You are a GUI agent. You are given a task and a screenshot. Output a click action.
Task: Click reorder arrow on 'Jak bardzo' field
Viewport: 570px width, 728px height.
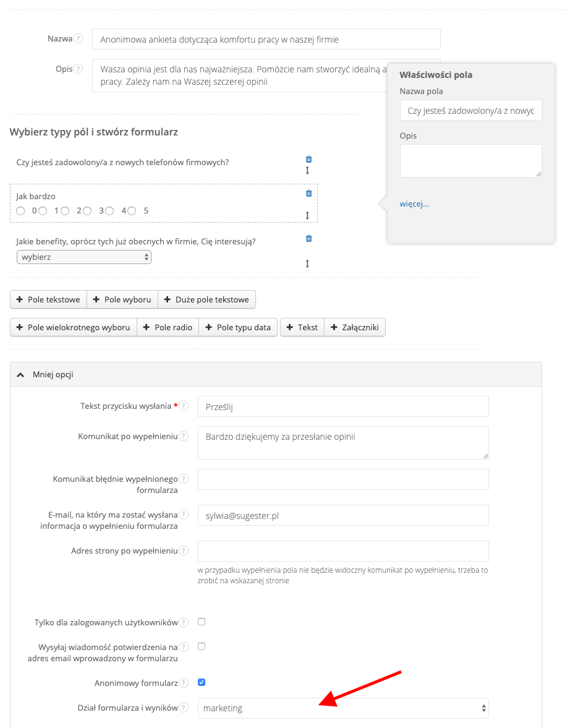(308, 215)
